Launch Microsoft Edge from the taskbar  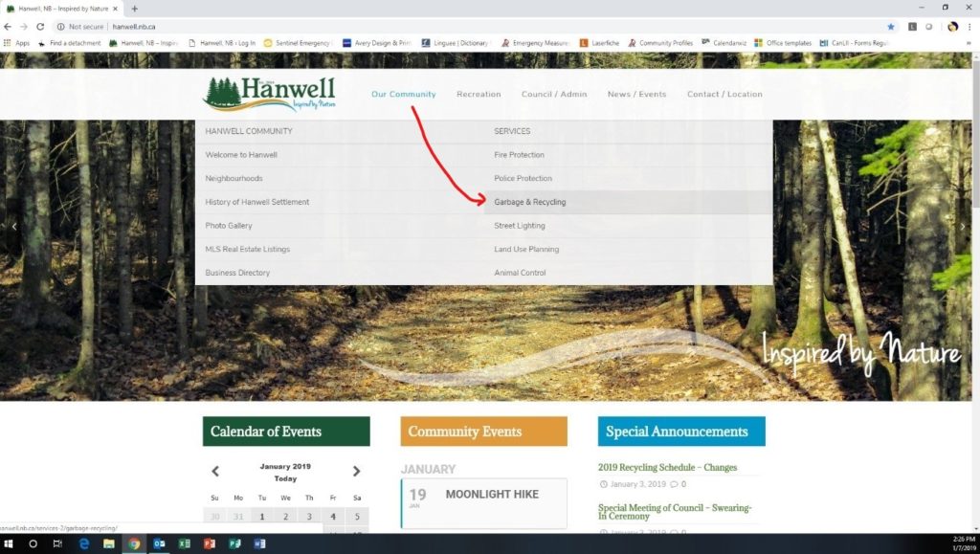click(84, 544)
